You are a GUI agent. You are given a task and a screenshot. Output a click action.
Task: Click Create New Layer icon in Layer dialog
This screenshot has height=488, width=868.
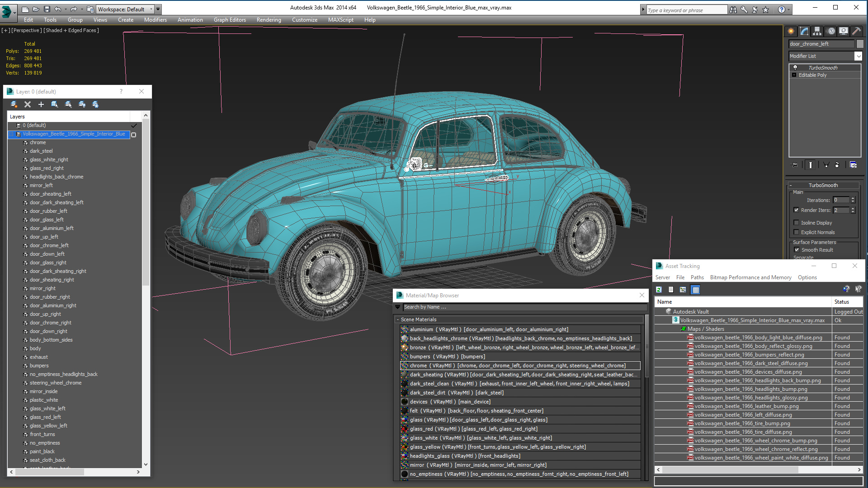coord(14,104)
